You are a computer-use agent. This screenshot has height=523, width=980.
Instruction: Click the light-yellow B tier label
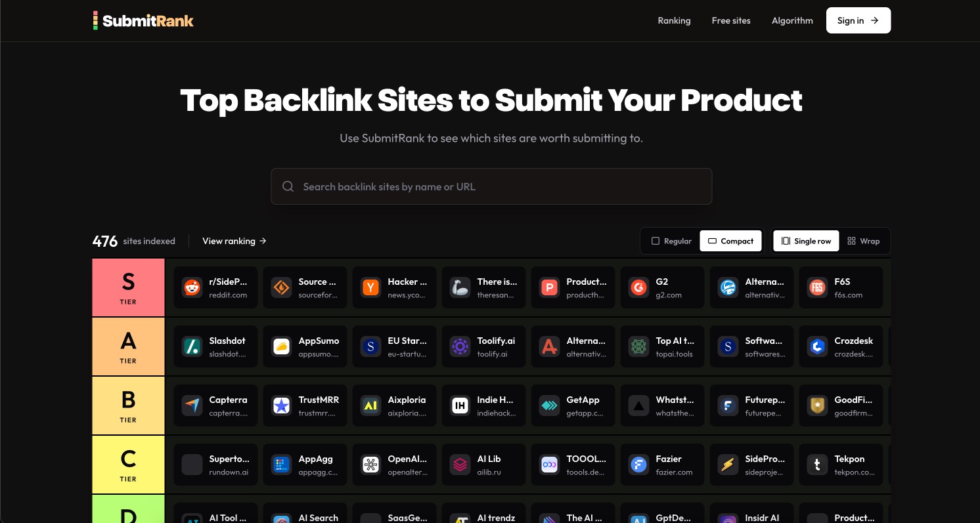tap(128, 406)
